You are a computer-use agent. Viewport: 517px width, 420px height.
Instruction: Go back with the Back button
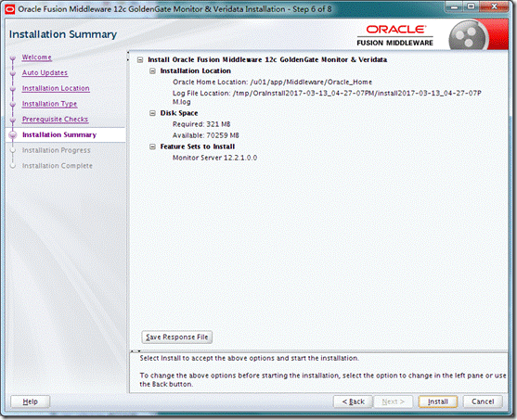(353, 401)
